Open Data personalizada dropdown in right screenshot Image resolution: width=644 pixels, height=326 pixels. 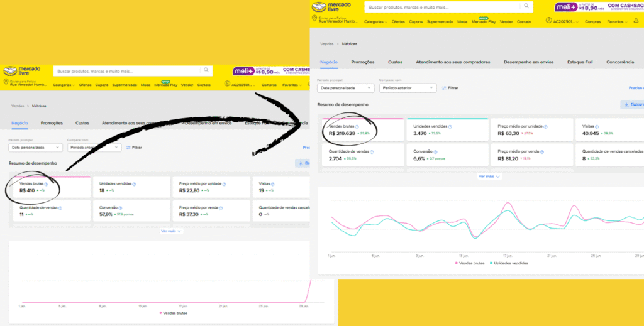345,88
